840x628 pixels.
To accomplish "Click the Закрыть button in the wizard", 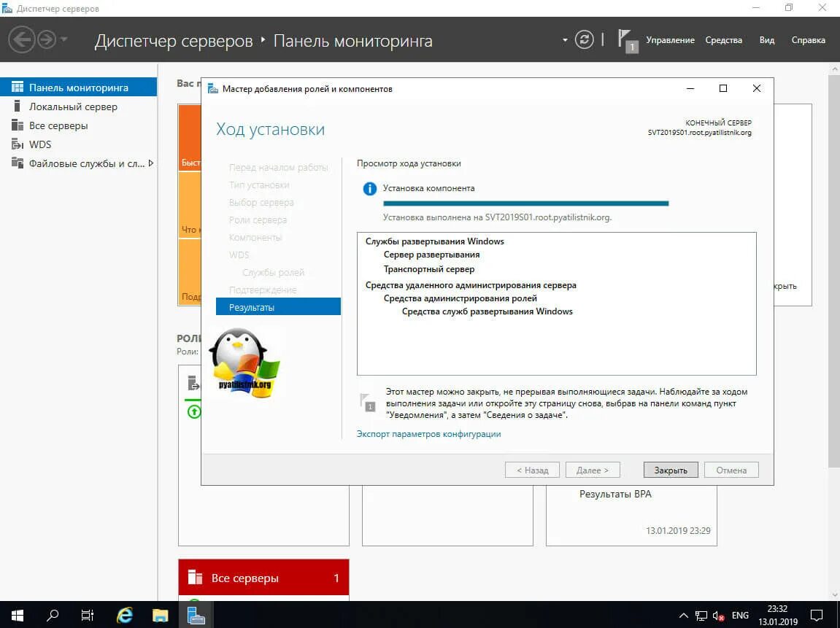I will (670, 470).
